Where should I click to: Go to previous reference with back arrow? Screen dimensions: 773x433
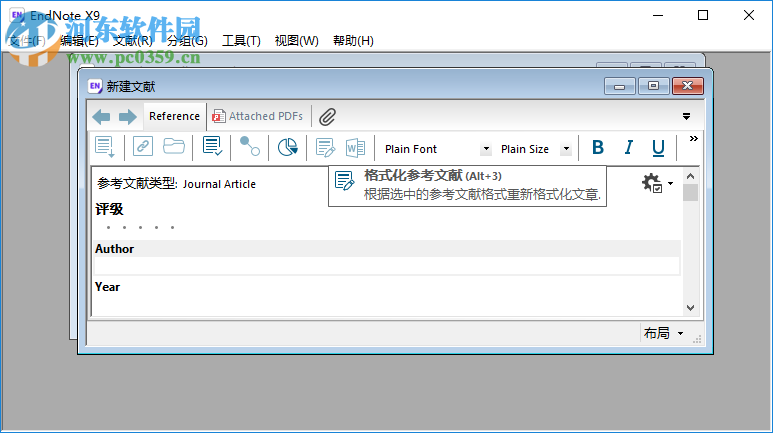(x=102, y=117)
